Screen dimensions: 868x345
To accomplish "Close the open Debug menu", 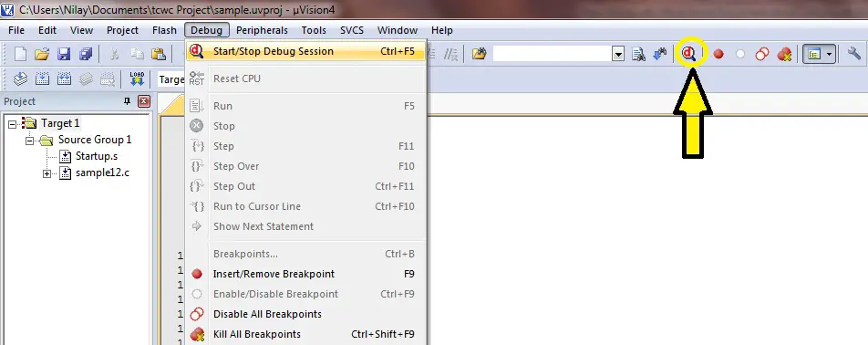I will click(206, 30).
